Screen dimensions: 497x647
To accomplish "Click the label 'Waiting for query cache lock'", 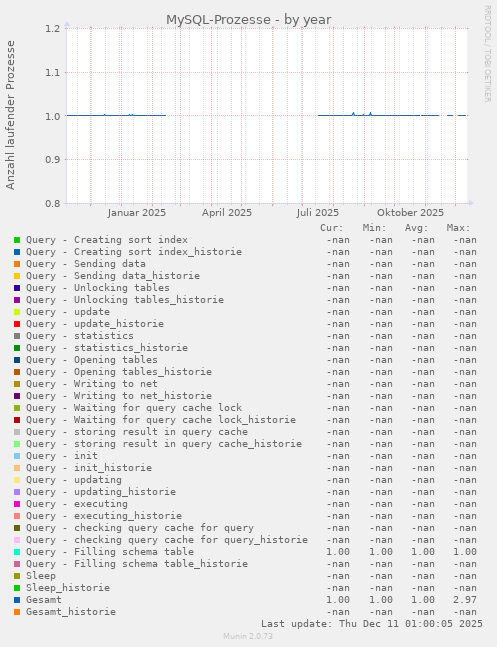I will (x=158, y=408).
